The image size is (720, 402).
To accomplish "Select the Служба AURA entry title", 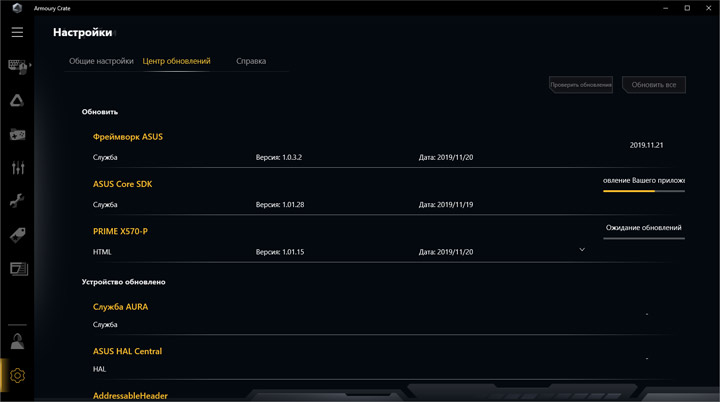I will pos(120,307).
